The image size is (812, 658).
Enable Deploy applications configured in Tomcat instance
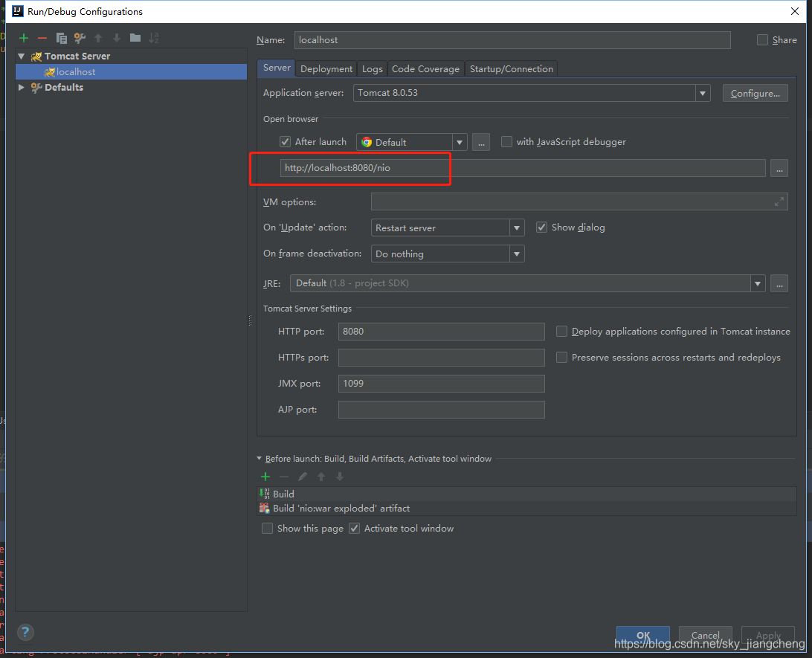coord(561,332)
